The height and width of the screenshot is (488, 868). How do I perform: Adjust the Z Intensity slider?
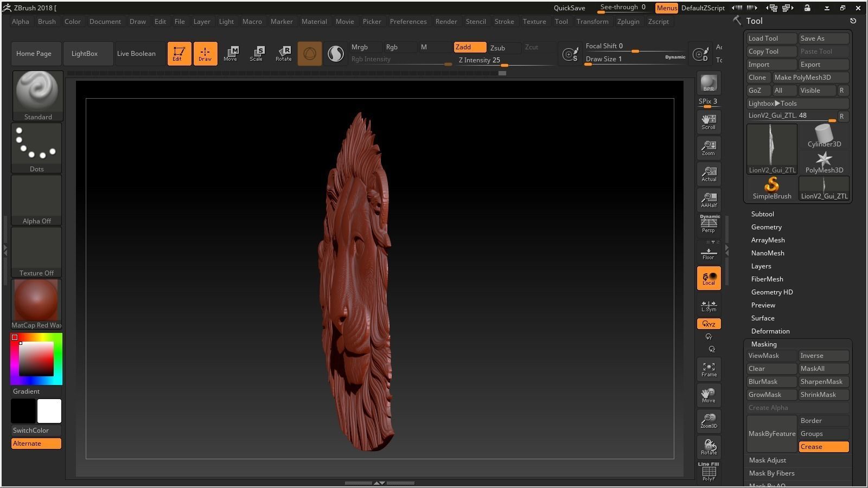[506, 61]
